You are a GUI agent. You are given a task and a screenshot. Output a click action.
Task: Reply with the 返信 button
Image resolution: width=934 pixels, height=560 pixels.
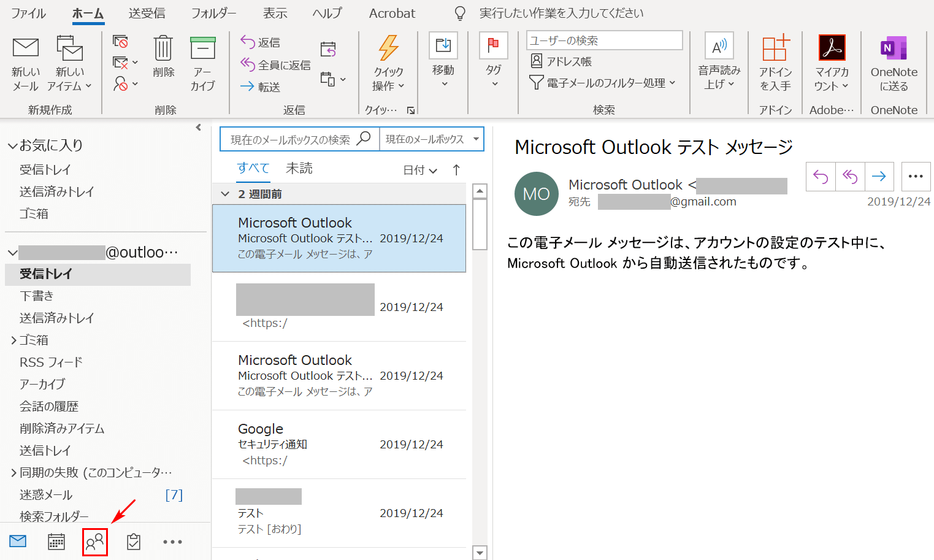tap(261, 42)
